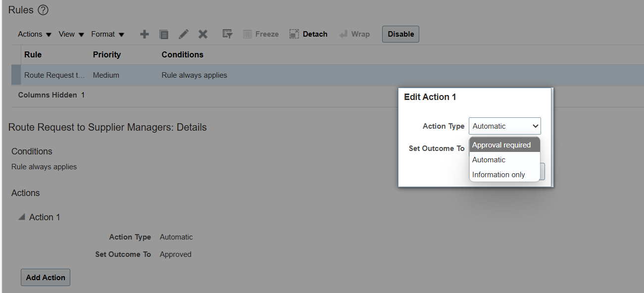Click the Action Type combo box
Viewport: 644px width, 293px height.
(x=504, y=126)
